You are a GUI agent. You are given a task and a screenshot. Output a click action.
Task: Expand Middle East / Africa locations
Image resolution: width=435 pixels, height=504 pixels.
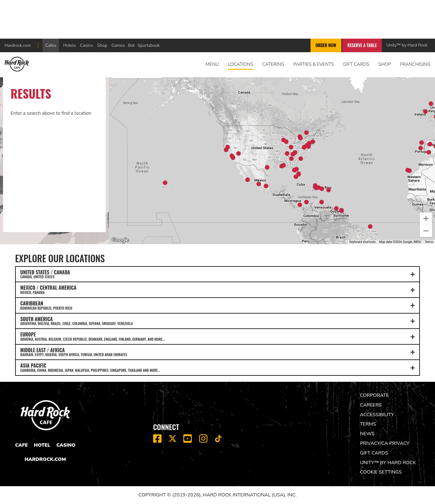coord(217,352)
